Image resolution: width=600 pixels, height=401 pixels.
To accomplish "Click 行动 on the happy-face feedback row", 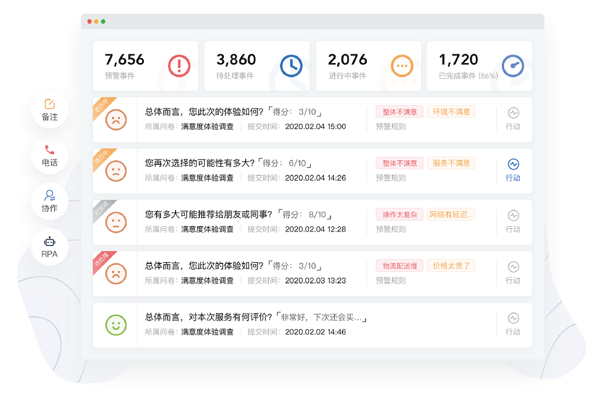I will (x=513, y=324).
